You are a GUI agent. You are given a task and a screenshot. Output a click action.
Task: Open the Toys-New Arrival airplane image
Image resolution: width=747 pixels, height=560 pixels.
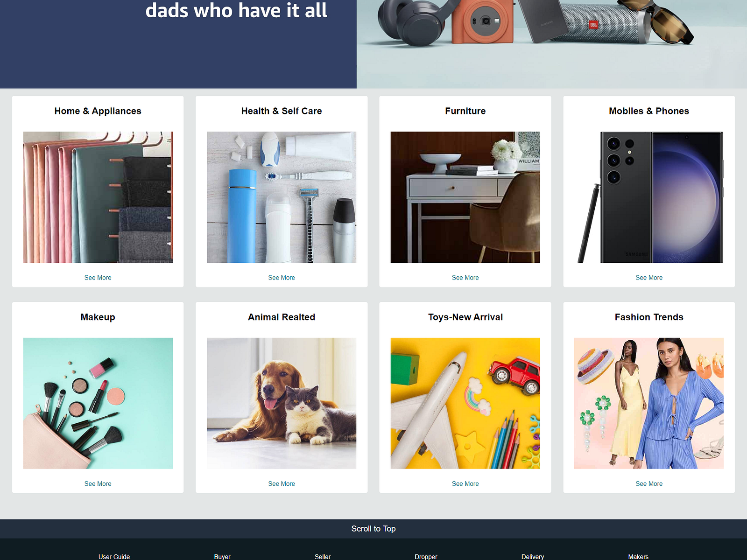(x=465, y=403)
